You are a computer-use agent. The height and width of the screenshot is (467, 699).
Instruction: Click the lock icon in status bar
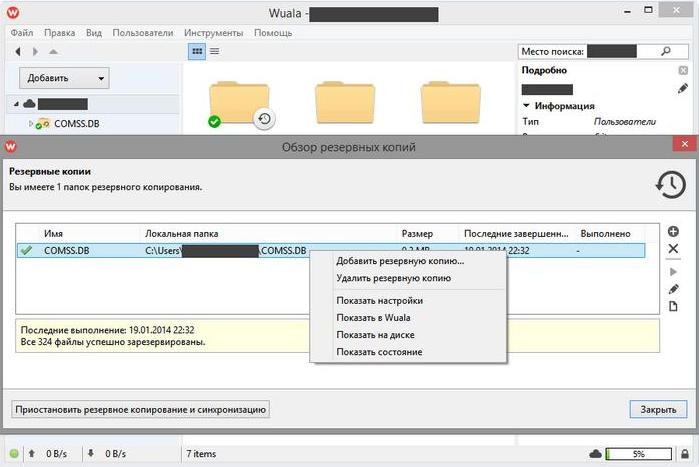[685, 454]
